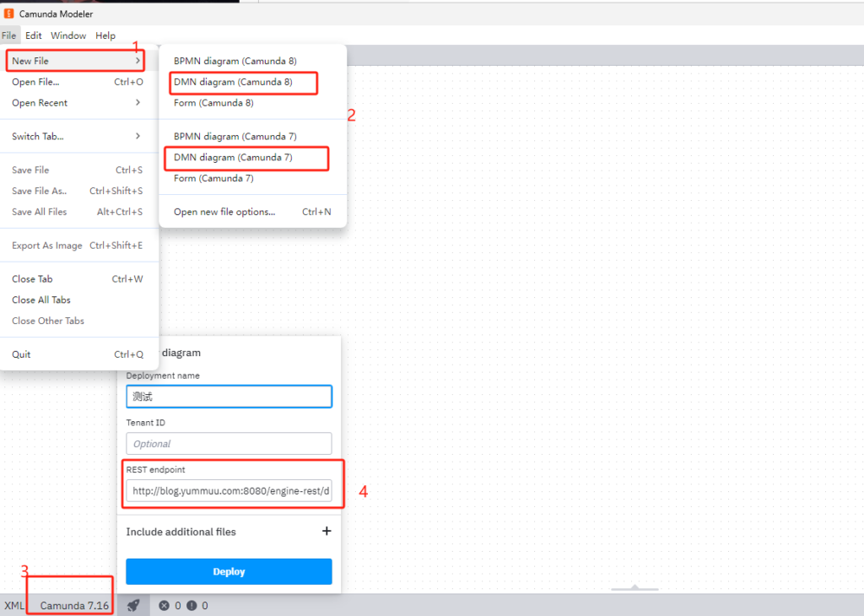
Task: Click the Deployment name label
Action: 163,376
